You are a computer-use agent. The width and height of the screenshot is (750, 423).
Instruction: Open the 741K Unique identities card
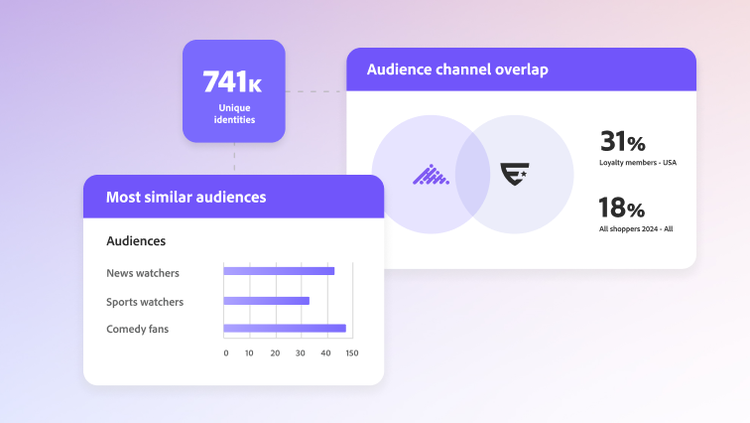234,91
